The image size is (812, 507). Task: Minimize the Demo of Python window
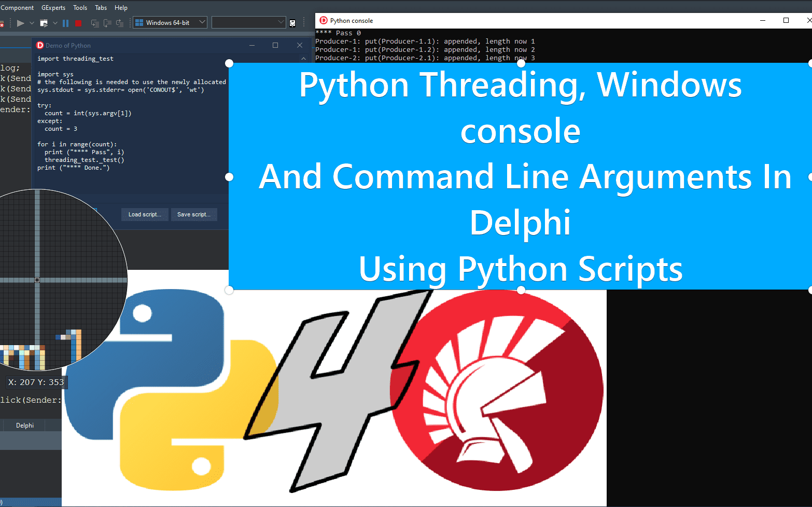[x=252, y=45]
